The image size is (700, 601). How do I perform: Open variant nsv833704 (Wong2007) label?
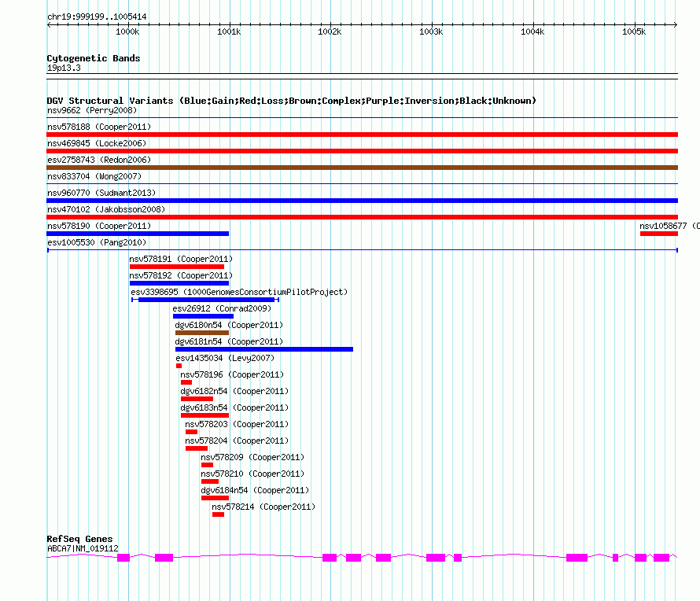pyautogui.click(x=94, y=176)
